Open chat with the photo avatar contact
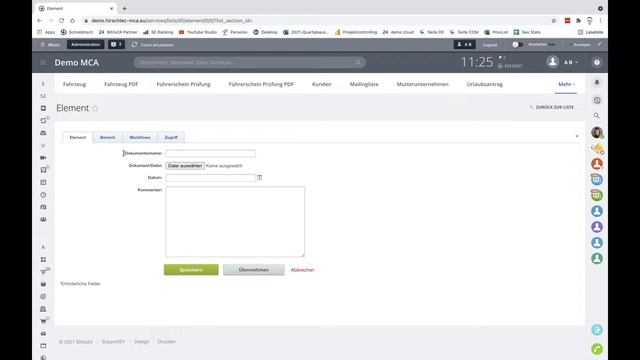Screen dimensions: 640x360 [597, 132]
